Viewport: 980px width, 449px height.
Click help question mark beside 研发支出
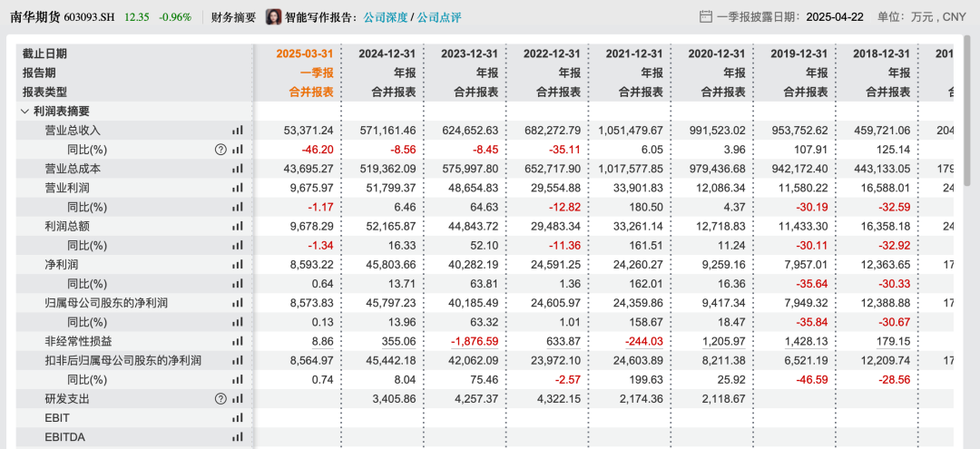coord(220,399)
